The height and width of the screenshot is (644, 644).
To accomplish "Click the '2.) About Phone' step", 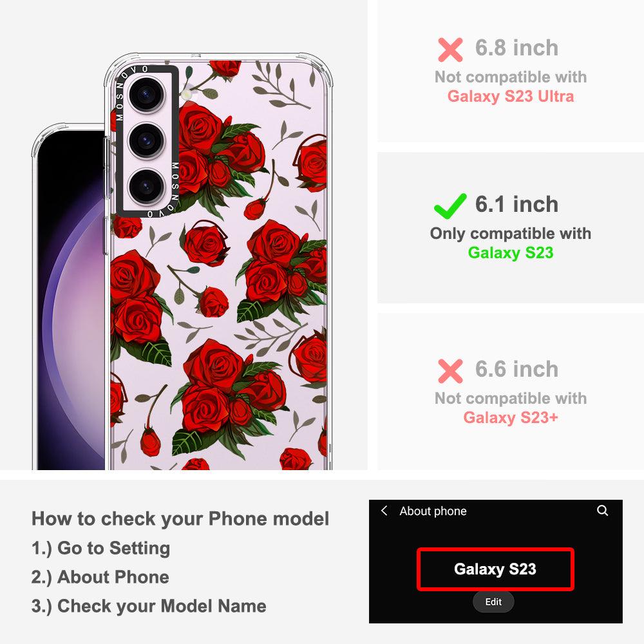I will tap(100, 577).
